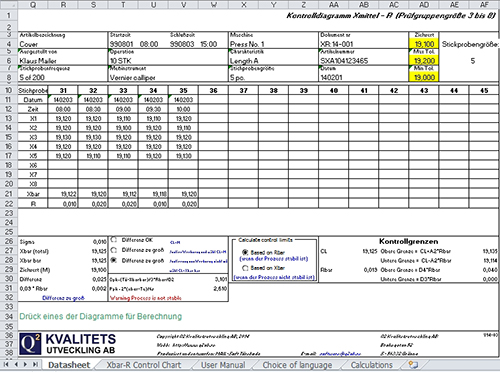
Task: Click next sheet navigation arrow
Action: 25,365
